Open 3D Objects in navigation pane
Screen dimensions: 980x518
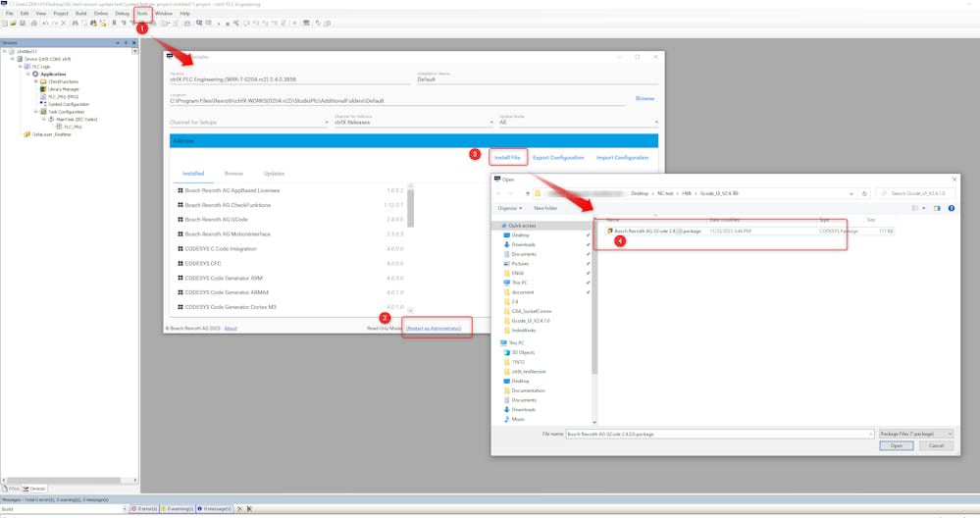[x=523, y=352]
